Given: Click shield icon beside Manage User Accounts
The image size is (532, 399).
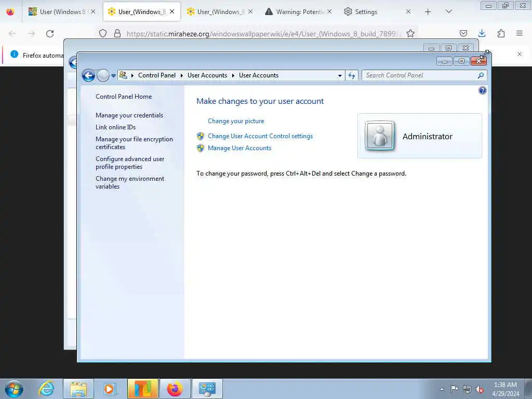Looking at the screenshot, I should coord(201,148).
